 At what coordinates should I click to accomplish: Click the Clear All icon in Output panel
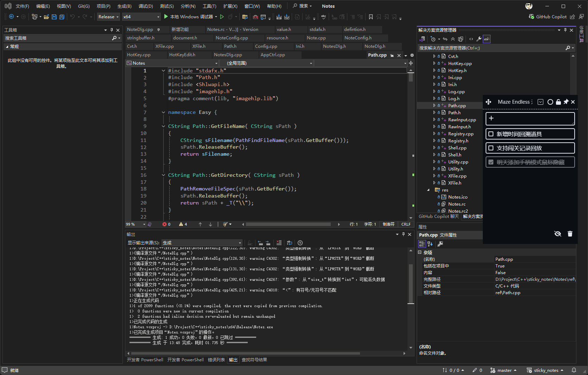(279, 243)
